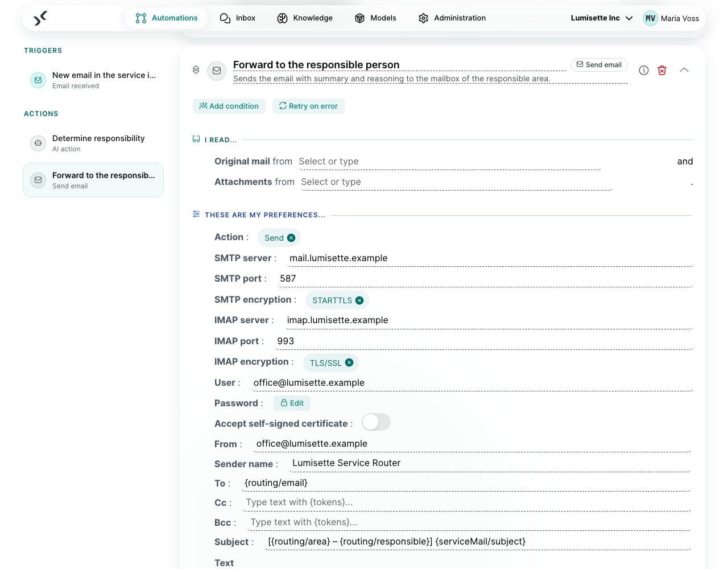Edit the Sender name field
The image size is (728, 569).
490,463
